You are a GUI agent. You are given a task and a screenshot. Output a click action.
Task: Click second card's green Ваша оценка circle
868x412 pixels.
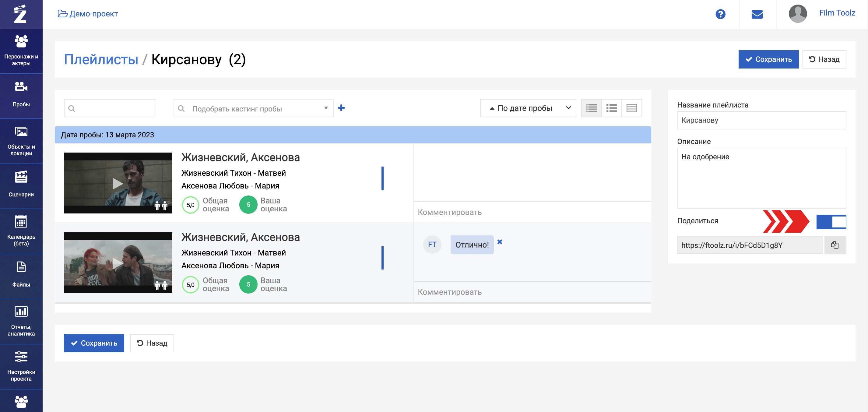tap(248, 284)
